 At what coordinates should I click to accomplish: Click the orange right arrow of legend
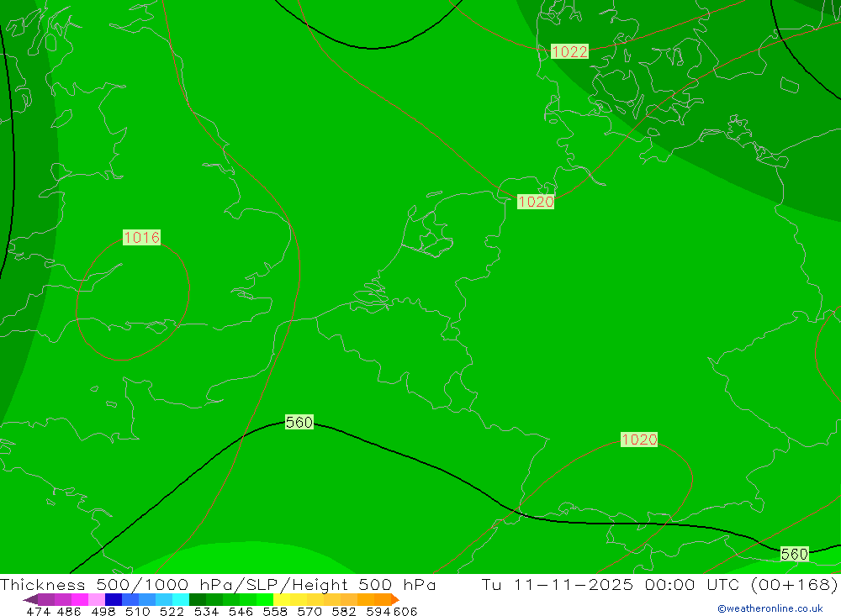click(394, 599)
